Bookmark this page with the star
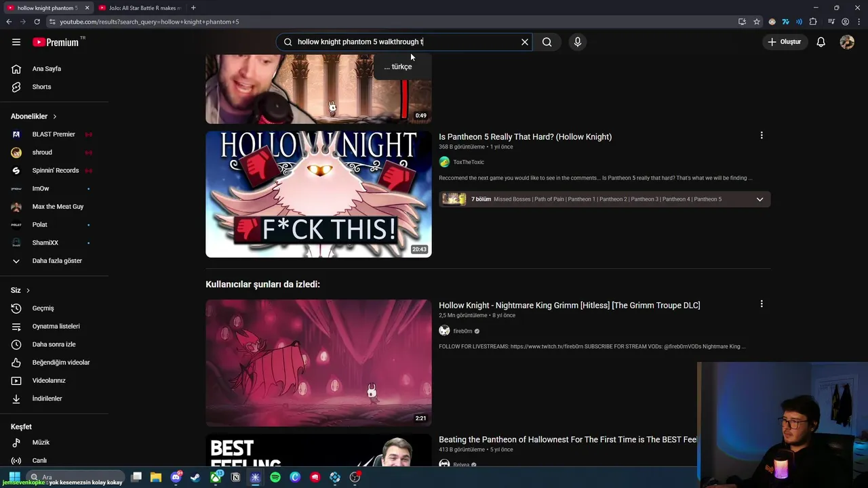 (757, 22)
